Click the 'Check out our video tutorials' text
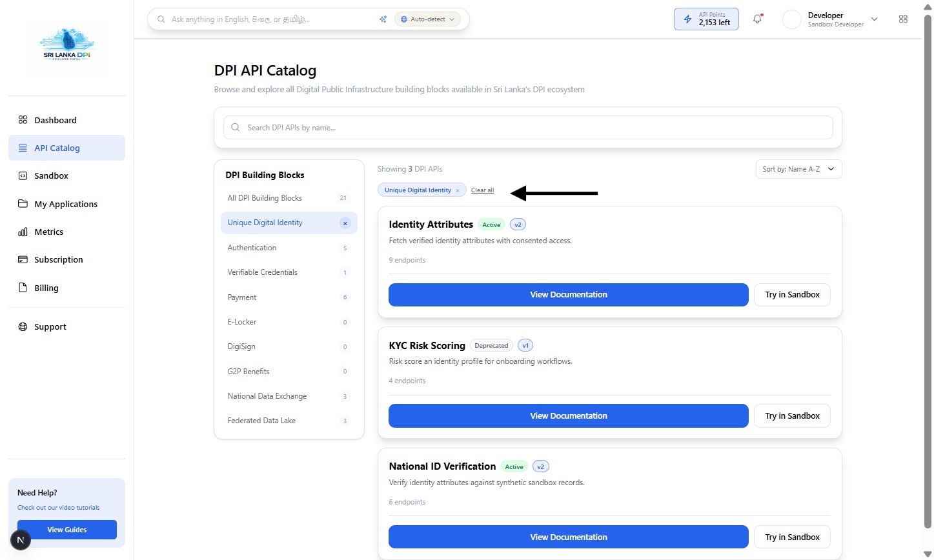The image size is (934, 560). pos(59,508)
